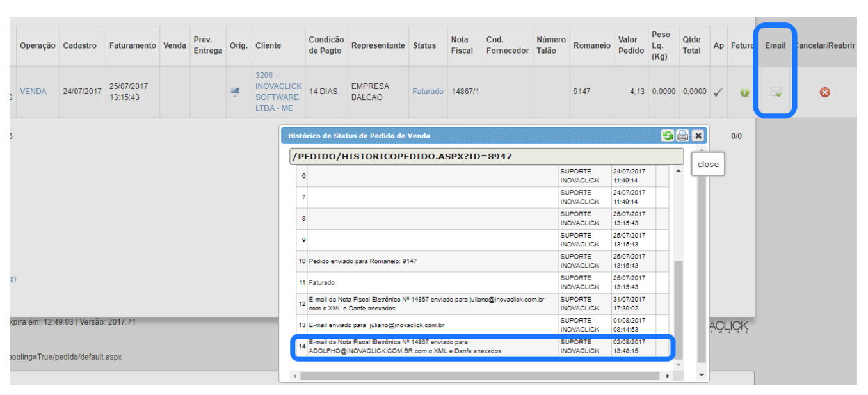The height and width of the screenshot is (395, 868).
Task: Close the Histórico de Status dialog
Action: [x=698, y=136]
